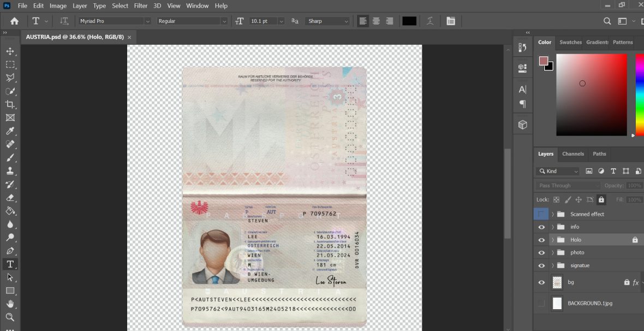Click the text color swatch
Viewport: 644px width, 331px height.
(x=409, y=21)
